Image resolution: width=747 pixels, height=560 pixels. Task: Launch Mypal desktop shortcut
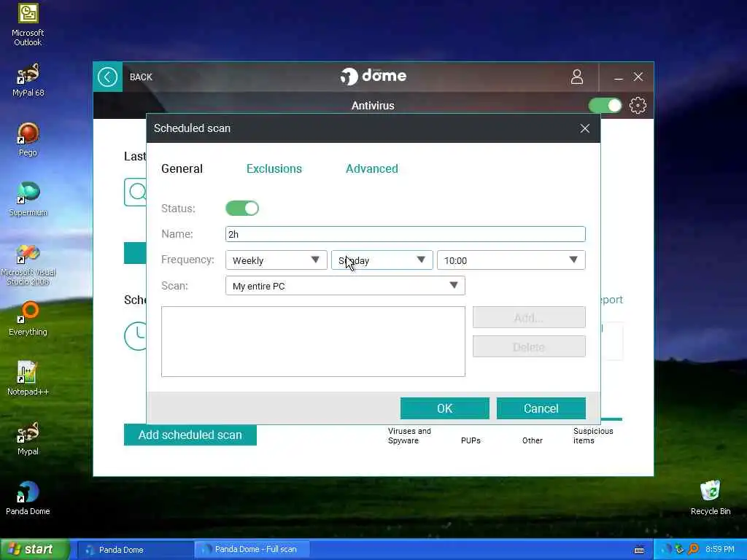tap(28, 438)
